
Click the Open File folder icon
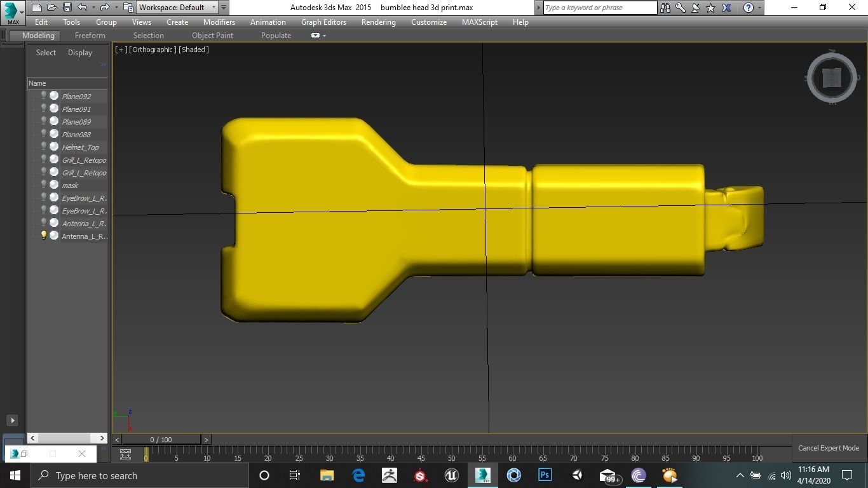pos(51,8)
